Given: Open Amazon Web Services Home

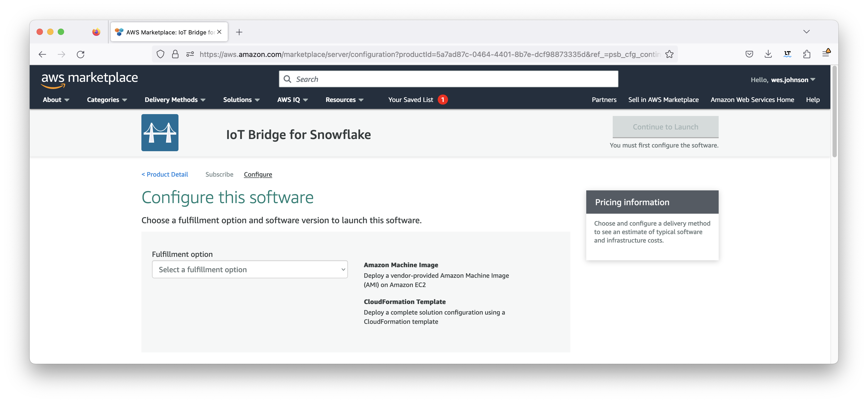Looking at the screenshot, I should [752, 100].
